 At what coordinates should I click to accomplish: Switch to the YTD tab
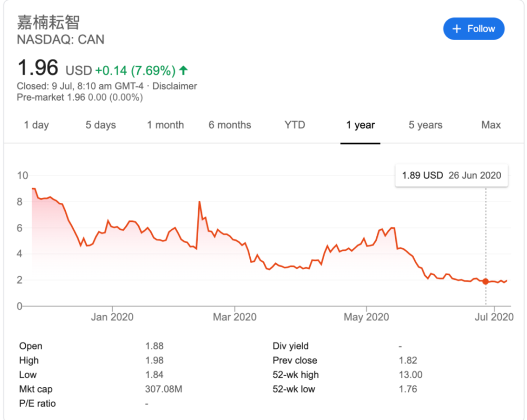point(295,125)
